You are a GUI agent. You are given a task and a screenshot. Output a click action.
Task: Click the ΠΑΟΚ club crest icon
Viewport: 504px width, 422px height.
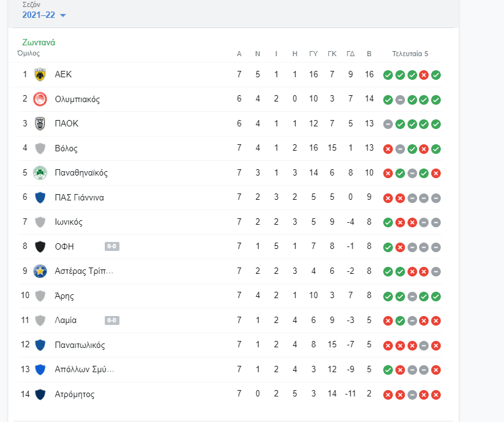coord(40,124)
